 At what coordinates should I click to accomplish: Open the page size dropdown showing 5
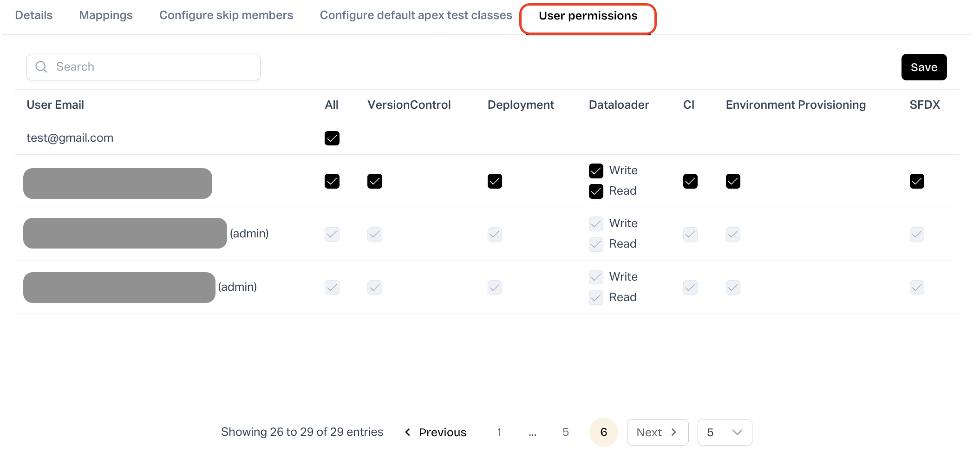(x=725, y=433)
